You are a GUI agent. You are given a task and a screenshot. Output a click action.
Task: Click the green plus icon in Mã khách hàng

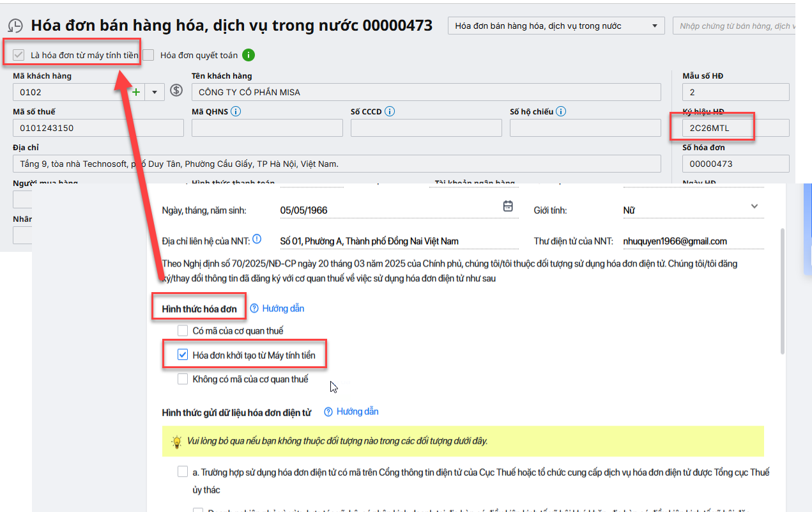135,92
